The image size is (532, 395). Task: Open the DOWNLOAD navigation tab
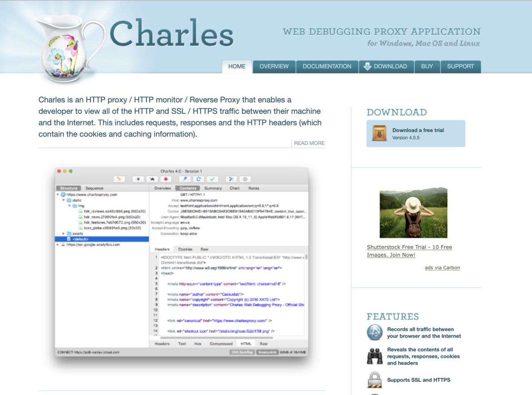[386, 66]
